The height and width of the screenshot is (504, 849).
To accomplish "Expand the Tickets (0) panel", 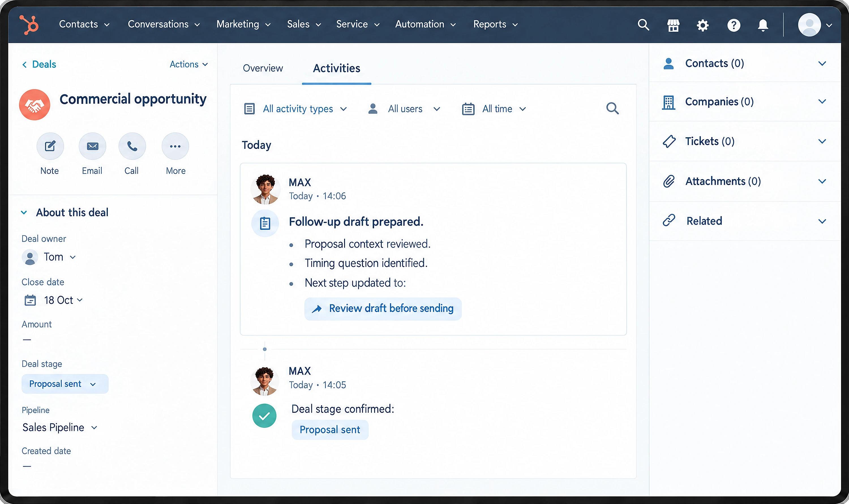I will [745, 141].
